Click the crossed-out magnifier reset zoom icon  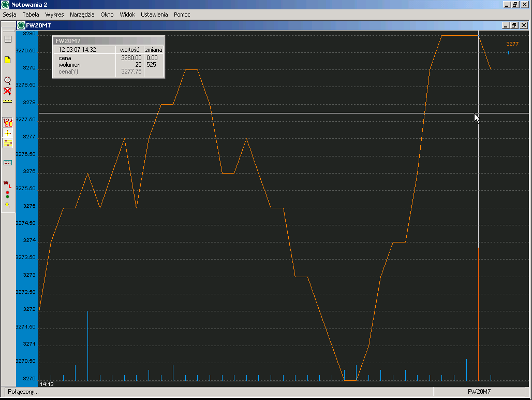click(x=8, y=90)
